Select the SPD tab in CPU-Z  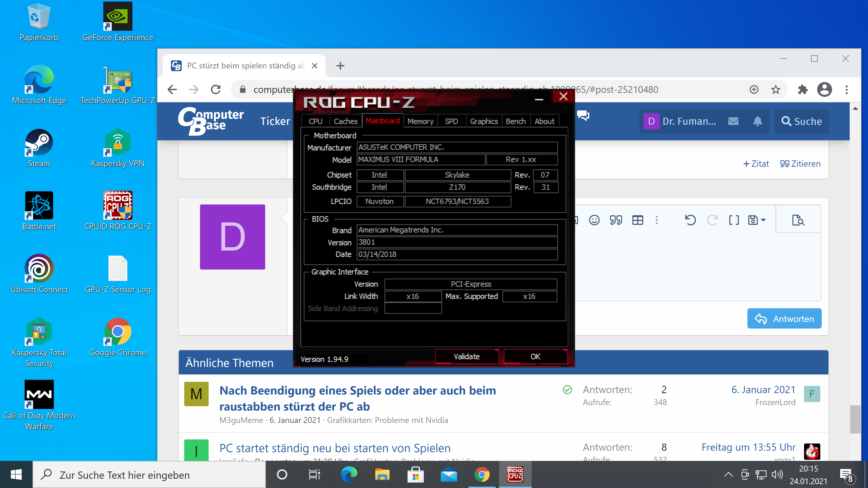pyautogui.click(x=451, y=121)
